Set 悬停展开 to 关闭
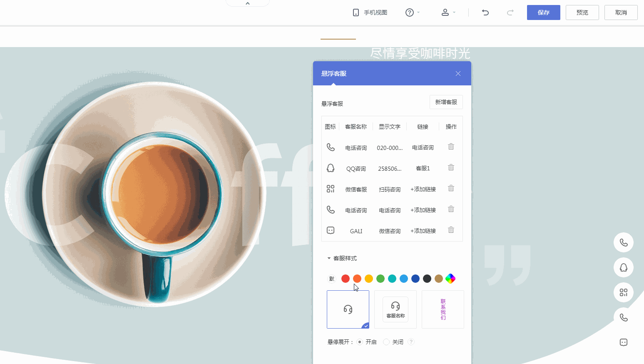This screenshot has width=644, height=364. coord(386,342)
